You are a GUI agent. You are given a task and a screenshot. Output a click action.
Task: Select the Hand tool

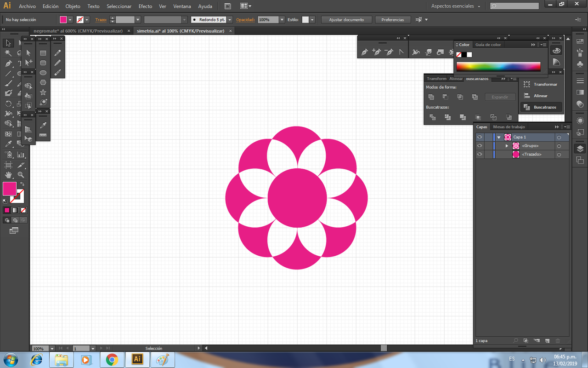click(8, 175)
